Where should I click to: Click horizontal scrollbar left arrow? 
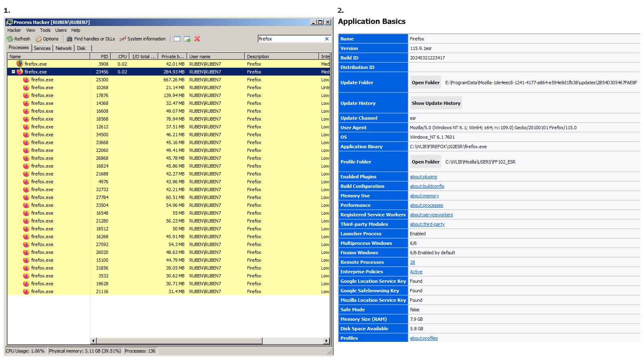click(93, 341)
